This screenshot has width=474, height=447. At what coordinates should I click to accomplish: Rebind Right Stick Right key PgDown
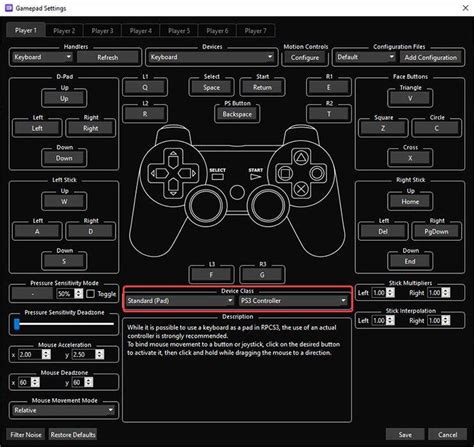tap(437, 232)
